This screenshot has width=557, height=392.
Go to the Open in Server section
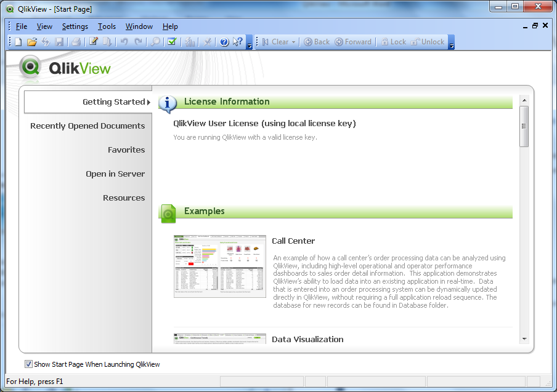115,174
